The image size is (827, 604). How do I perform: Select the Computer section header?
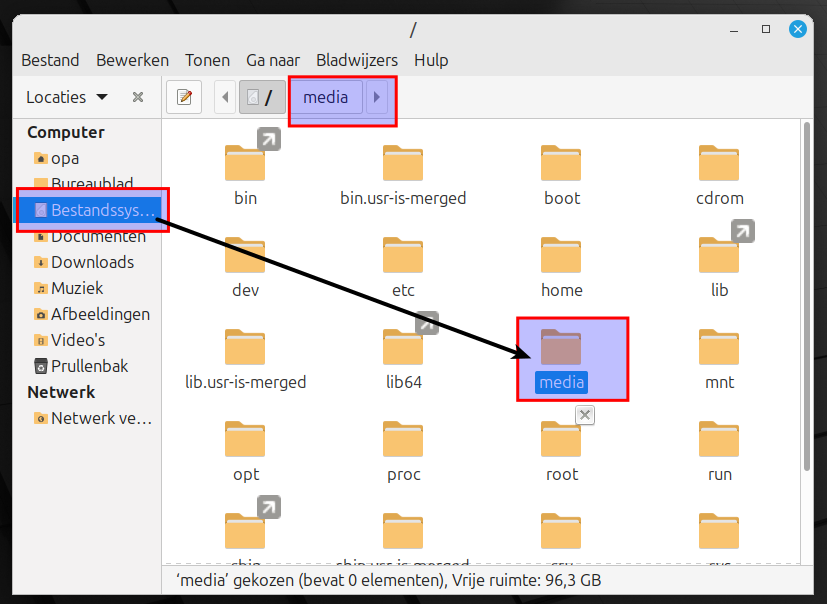click(x=66, y=132)
